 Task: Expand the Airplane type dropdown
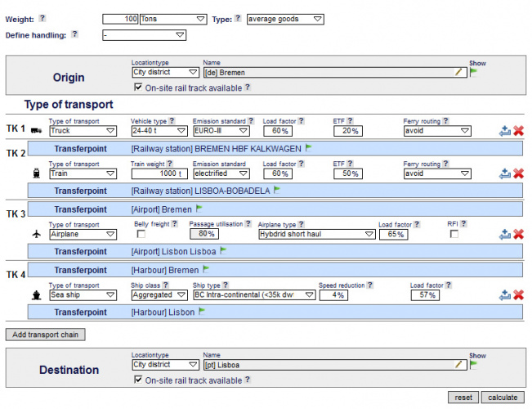point(315,234)
